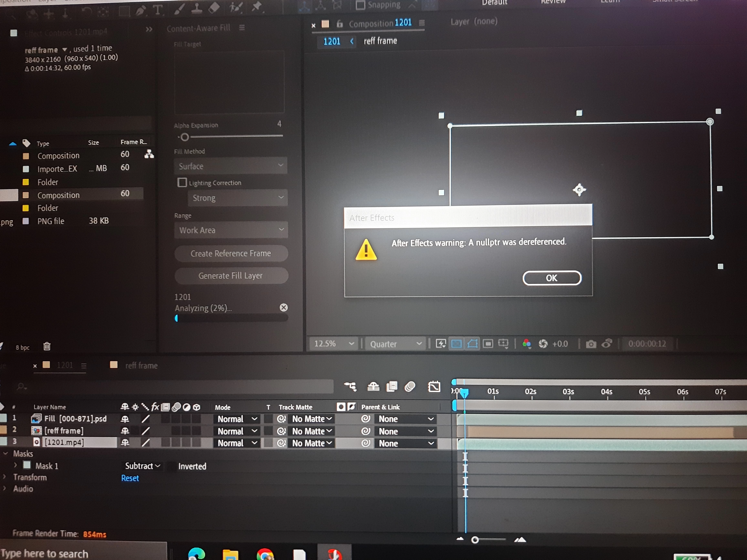
Task: Open the Content-Aware Fill panel menu
Action: click(242, 28)
